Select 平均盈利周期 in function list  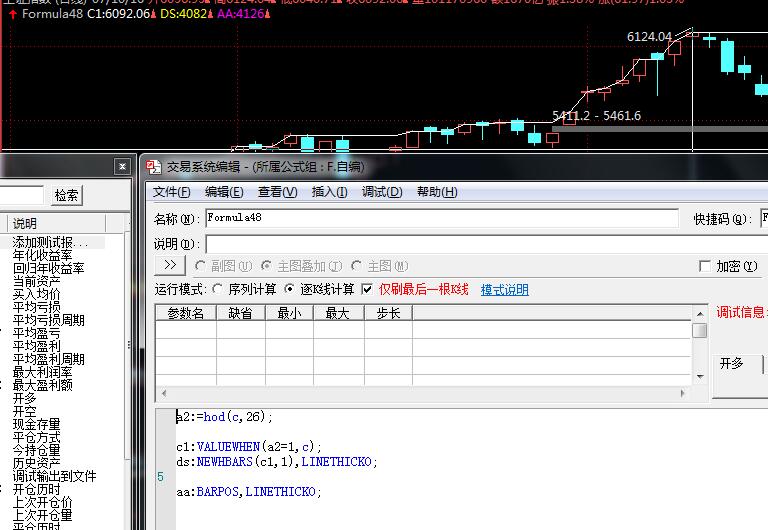coord(48,359)
